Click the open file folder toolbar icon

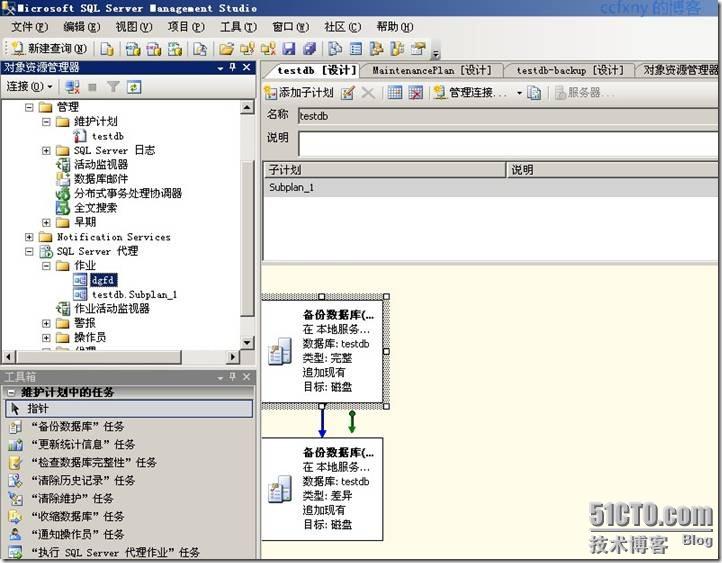pos(226,48)
